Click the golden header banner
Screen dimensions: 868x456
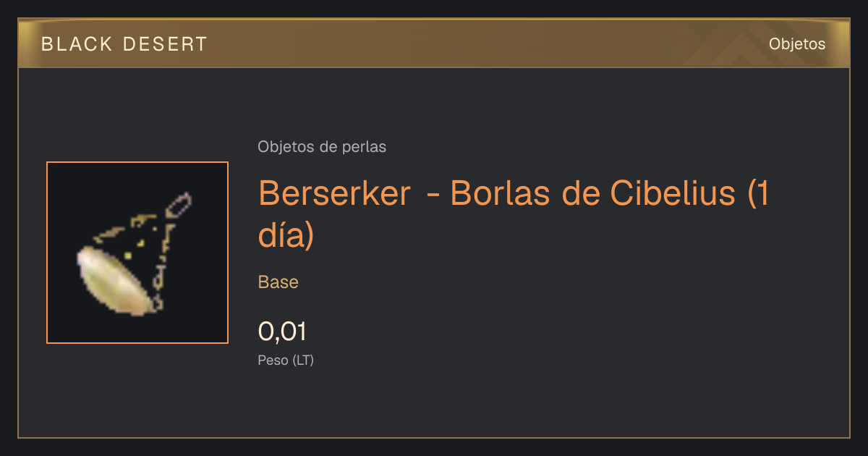pyautogui.click(x=434, y=43)
